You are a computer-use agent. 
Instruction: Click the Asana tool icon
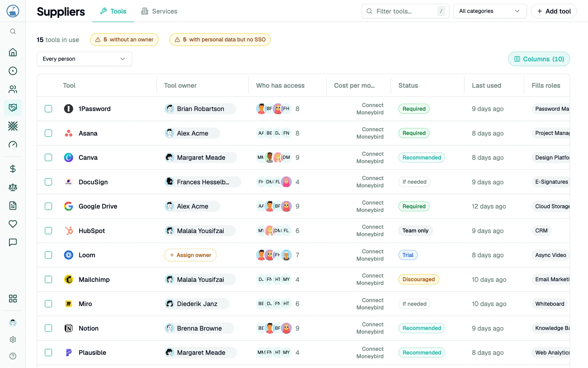[x=69, y=133]
